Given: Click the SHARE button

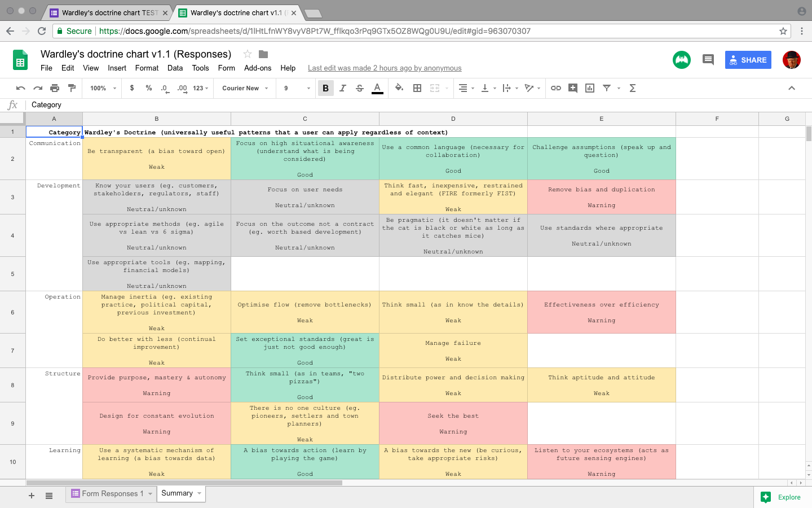Looking at the screenshot, I should [748, 60].
